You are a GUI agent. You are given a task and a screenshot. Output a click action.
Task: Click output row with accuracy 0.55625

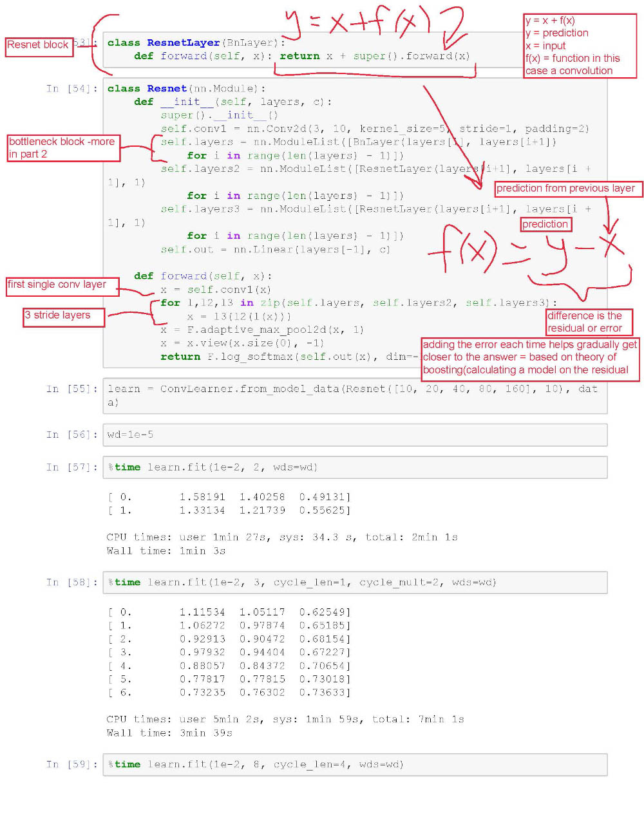tap(229, 510)
